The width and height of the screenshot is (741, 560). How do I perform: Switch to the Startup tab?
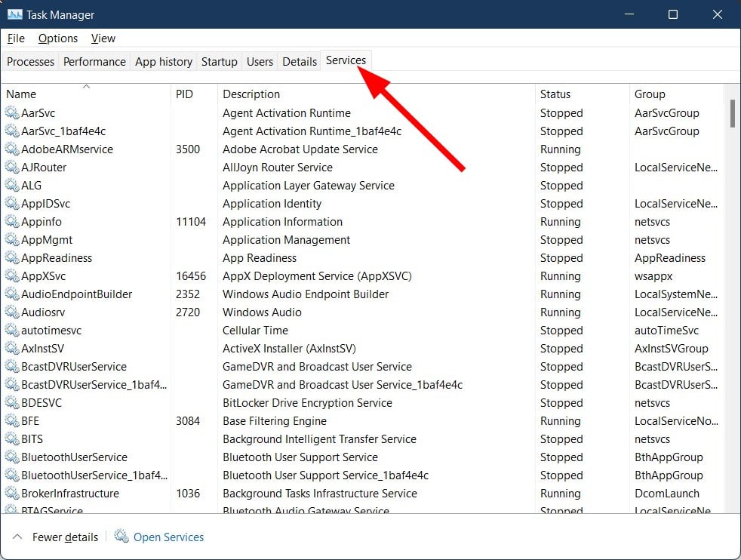pyautogui.click(x=220, y=61)
